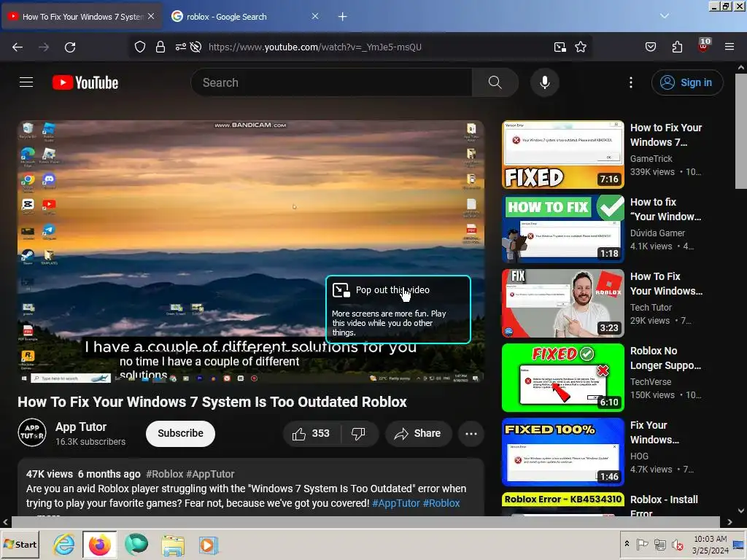Image resolution: width=747 pixels, height=560 pixels.
Task: Open more actions ellipsis below the video
Action: (471, 434)
